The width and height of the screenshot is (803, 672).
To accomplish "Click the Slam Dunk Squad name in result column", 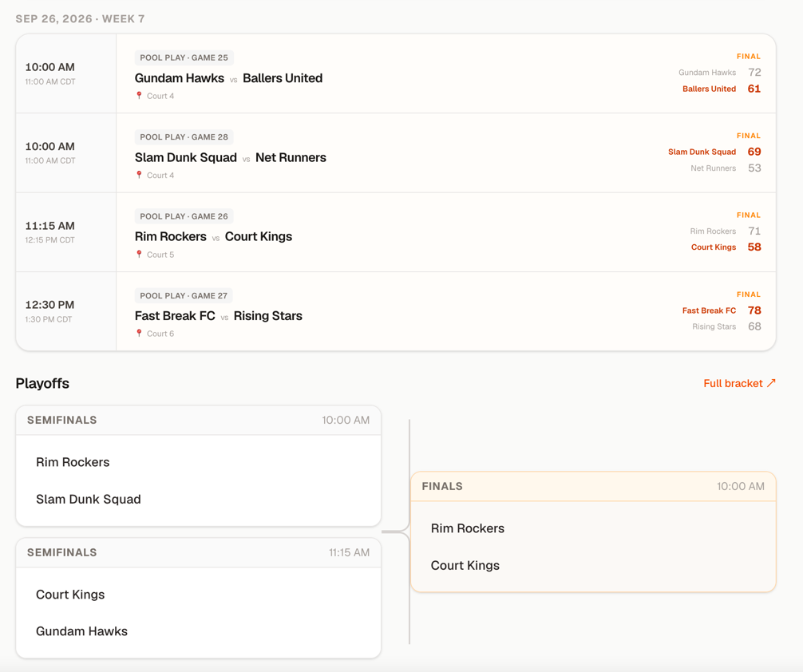I will tap(702, 152).
